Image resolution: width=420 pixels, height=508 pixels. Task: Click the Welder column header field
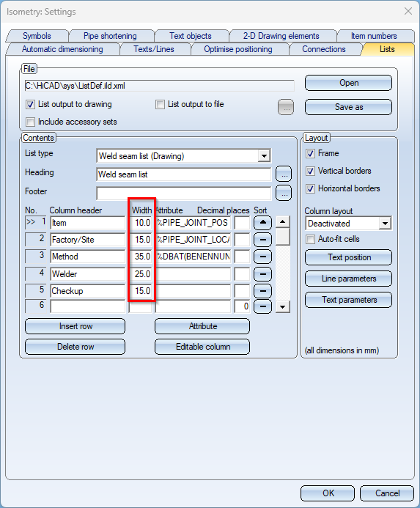click(87, 274)
